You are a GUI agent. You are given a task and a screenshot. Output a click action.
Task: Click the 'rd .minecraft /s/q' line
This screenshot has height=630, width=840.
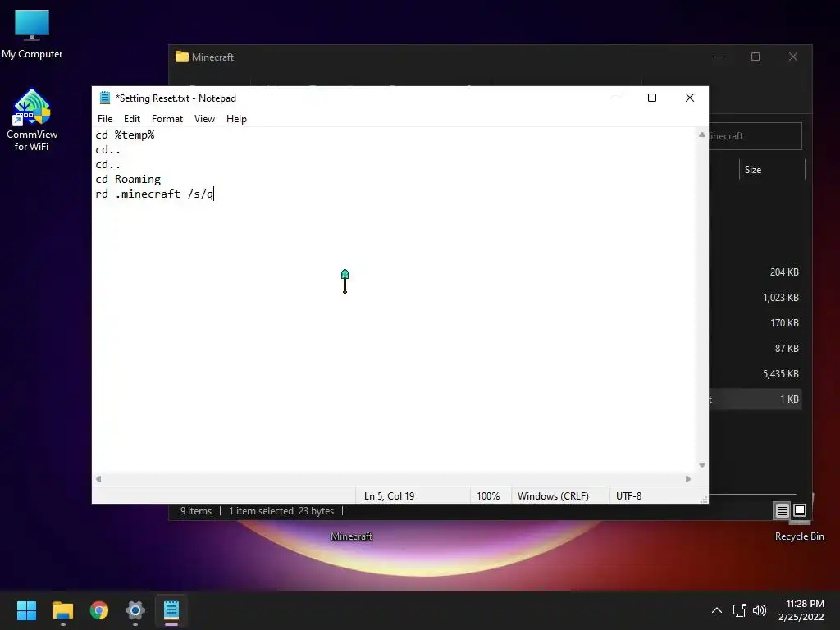154,194
